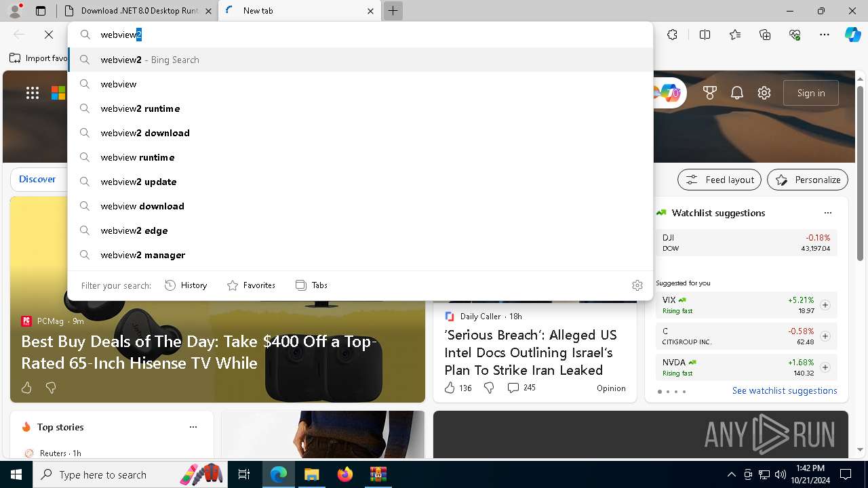Open tab actions menu icon

(41, 11)
